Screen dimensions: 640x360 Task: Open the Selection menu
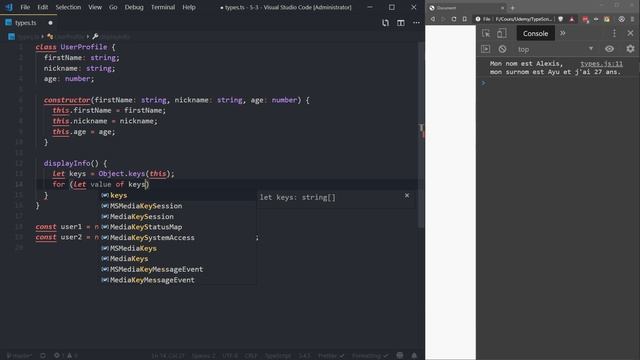(68, 7)
